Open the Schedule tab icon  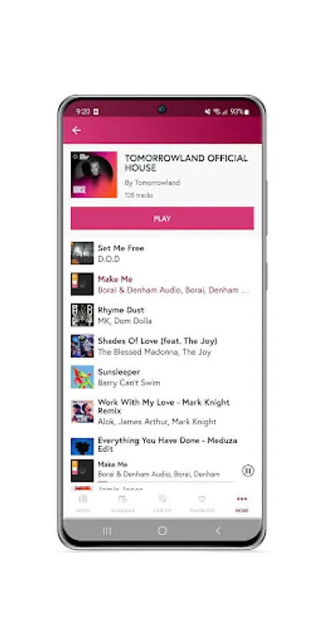122,499
